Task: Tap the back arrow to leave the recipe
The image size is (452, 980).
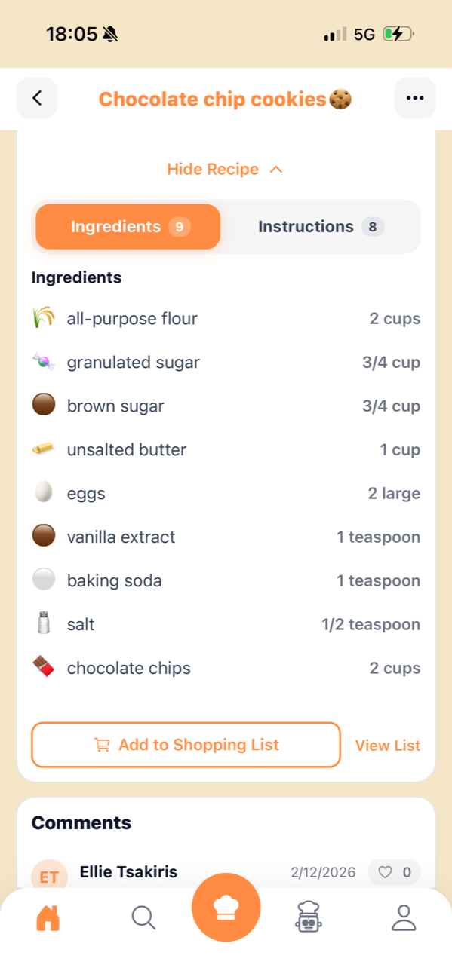Action: [x=36, y=98]
